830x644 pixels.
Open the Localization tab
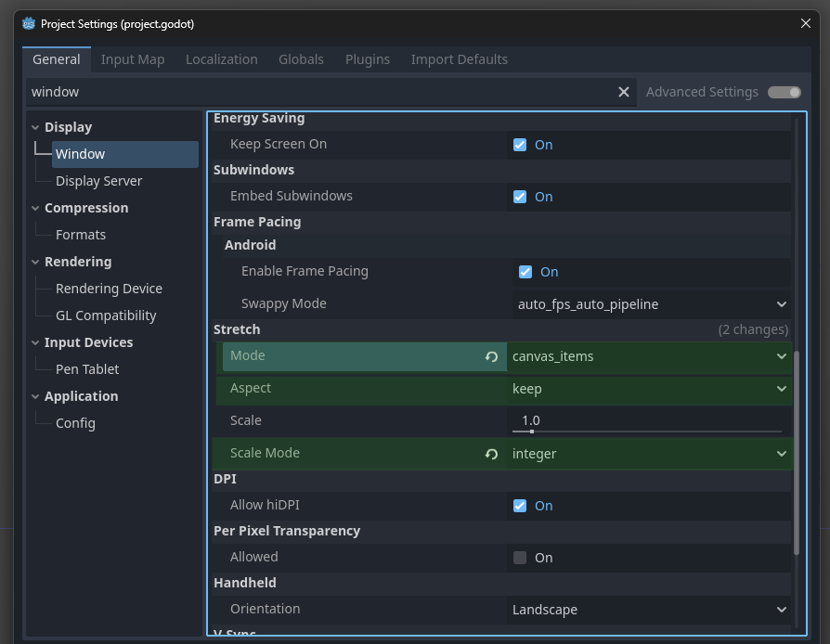(222, 59)
